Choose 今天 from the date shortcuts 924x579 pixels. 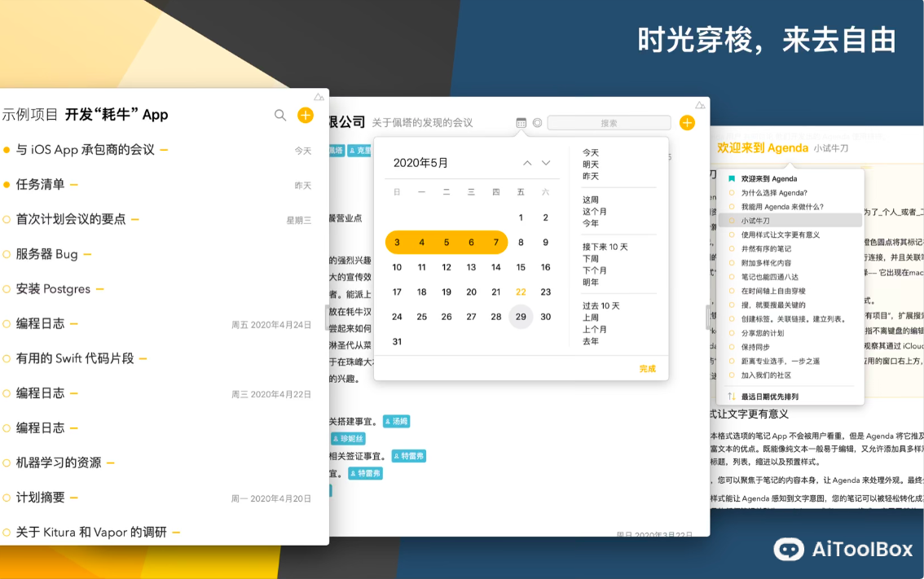(x=589, y=151)
